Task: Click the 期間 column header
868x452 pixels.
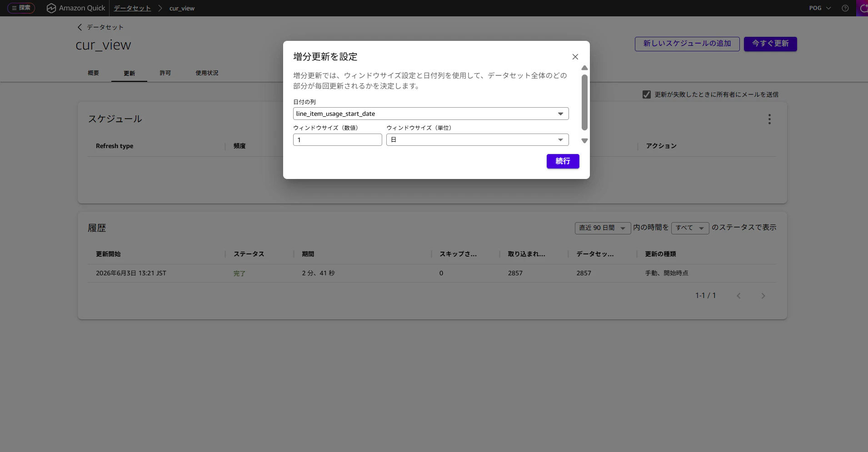Action: click(x=308, y=254)
